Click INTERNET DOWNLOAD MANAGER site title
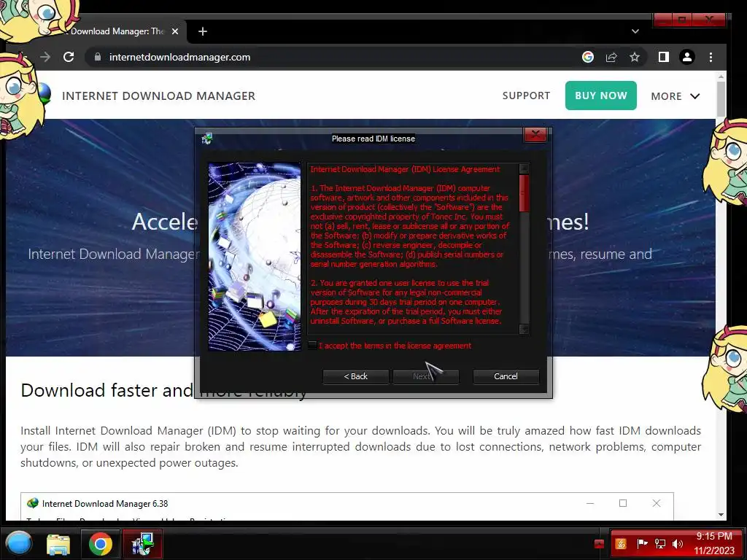 [158, 96]
